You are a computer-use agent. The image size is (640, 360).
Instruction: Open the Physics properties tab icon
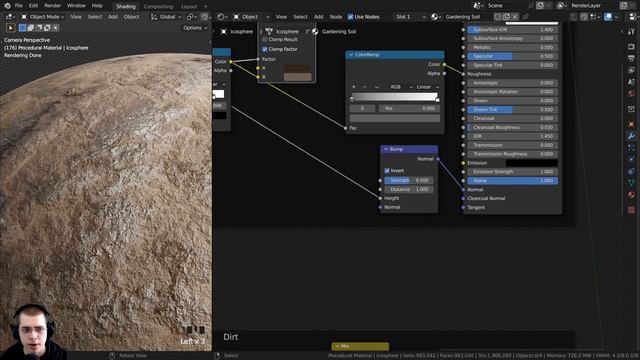click(x=631, y=159)
